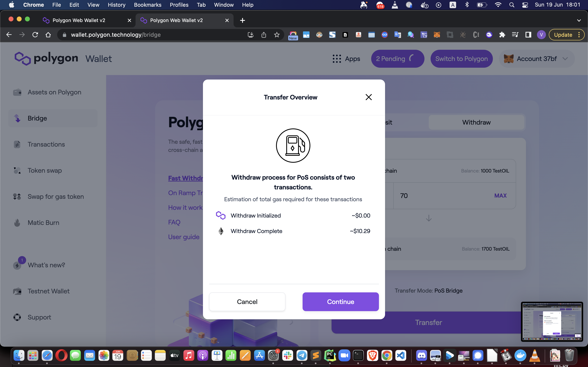Click the Continue button
Viewport: 588px width, 367px height.
tap(340, 302)
